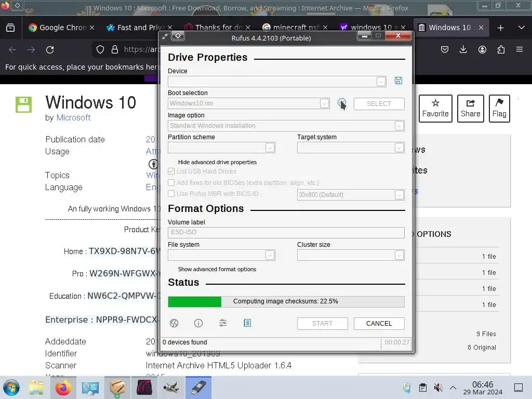Click the package installer taskbar icon
532x399 pixels.
(x=117, y=388)
